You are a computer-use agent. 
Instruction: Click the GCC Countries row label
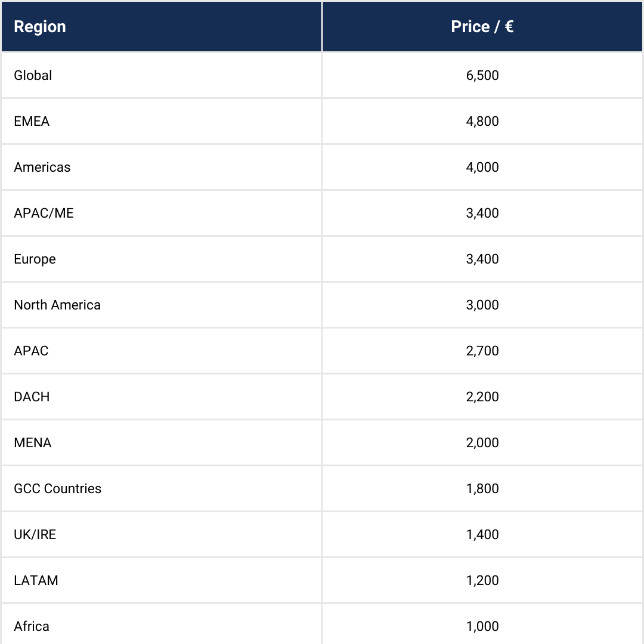[x=58, y=488]
